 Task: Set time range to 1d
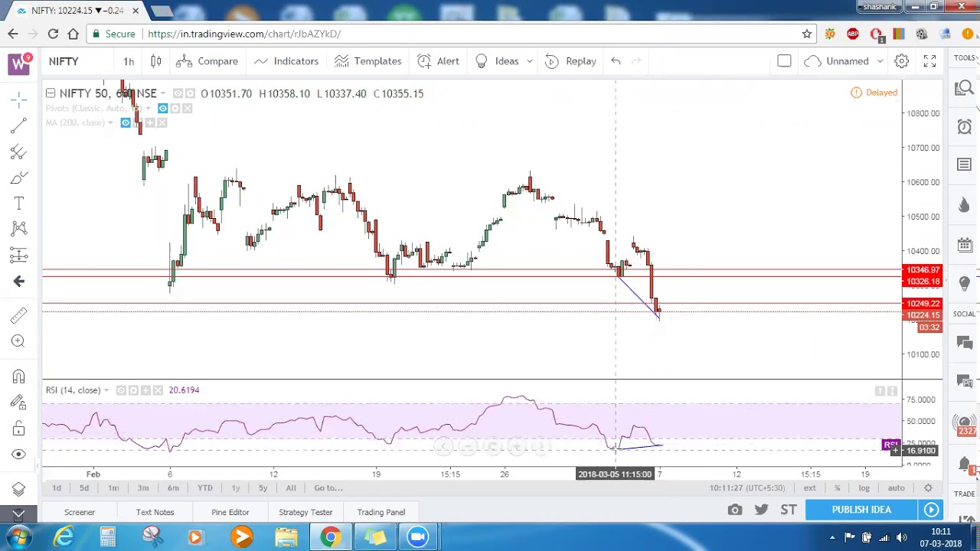click(57, 488)
